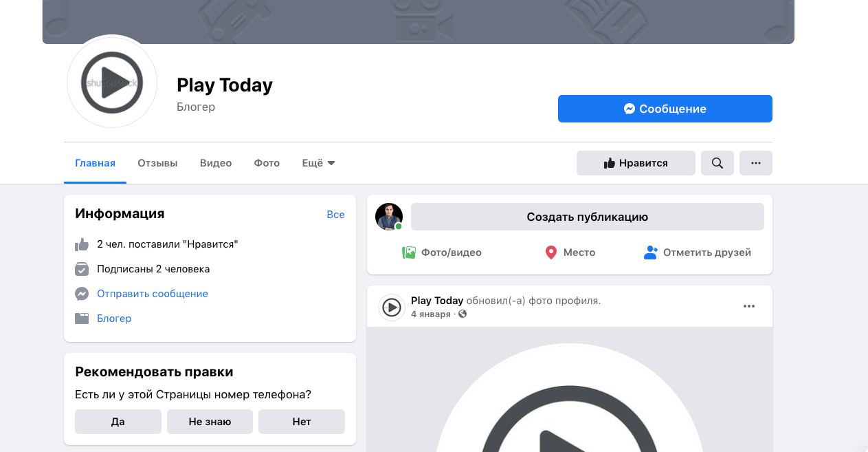Click the post's Play Today avatar
The height and width of the screenshot is (452, 868).
(392, 308)
